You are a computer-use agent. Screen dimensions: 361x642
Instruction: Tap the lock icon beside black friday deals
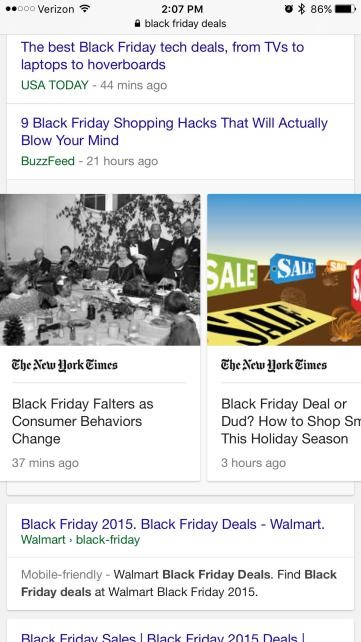(x=137, y=23)
